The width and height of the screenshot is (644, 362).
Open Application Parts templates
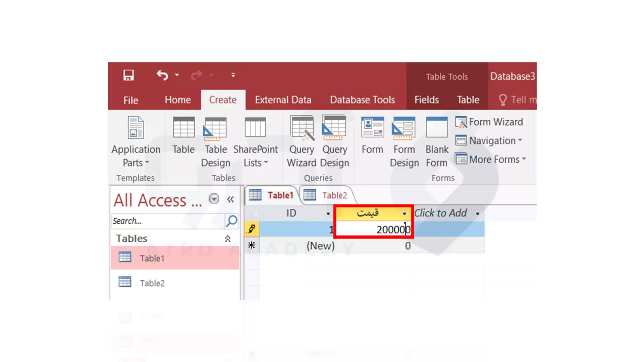[x=136, y=142]
